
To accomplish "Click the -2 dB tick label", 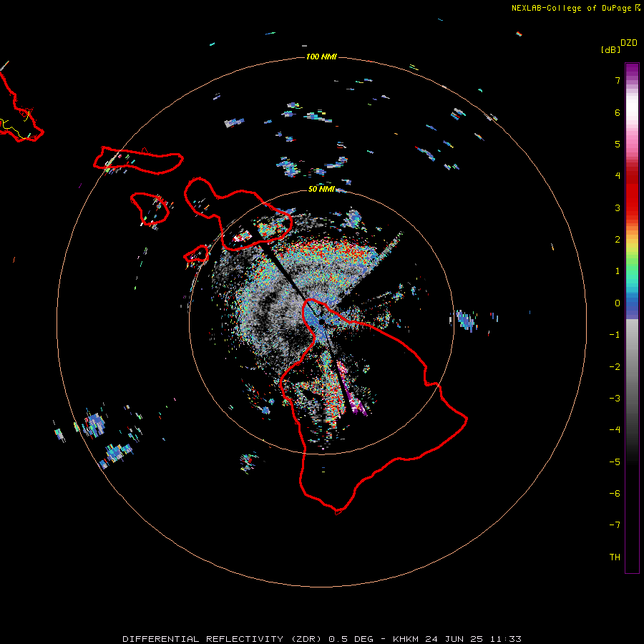I will [615, 367].
